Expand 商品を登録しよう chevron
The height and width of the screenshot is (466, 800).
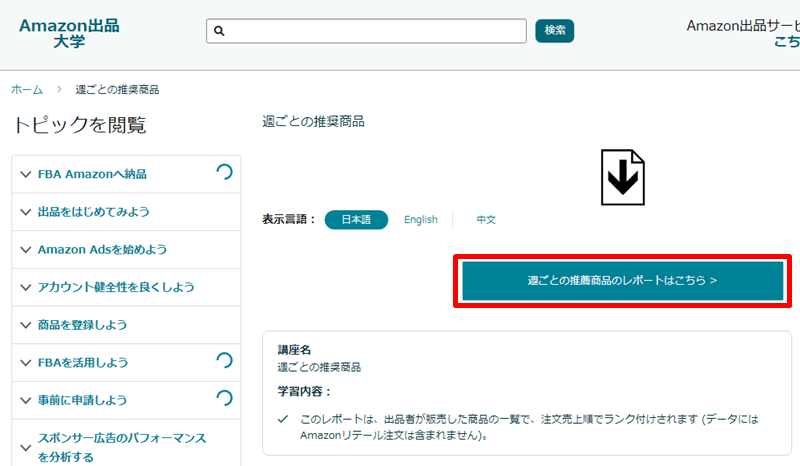pos(26,325)
